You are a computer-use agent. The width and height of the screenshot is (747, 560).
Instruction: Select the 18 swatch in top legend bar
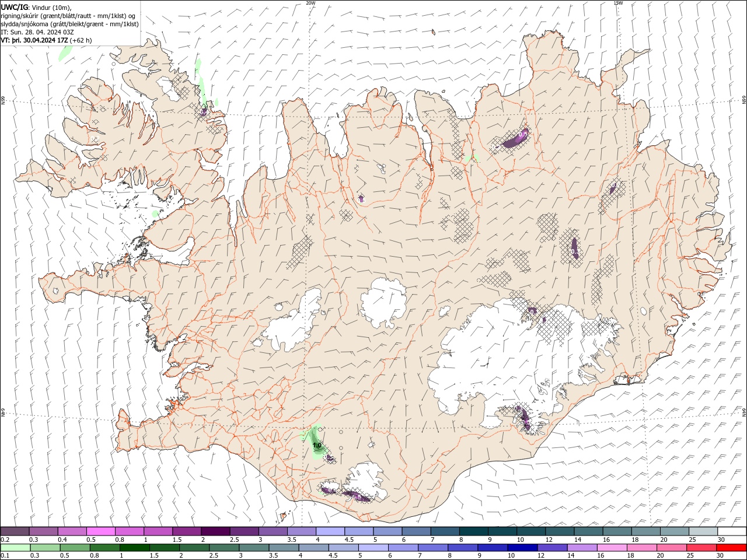(x=645, y=531)
